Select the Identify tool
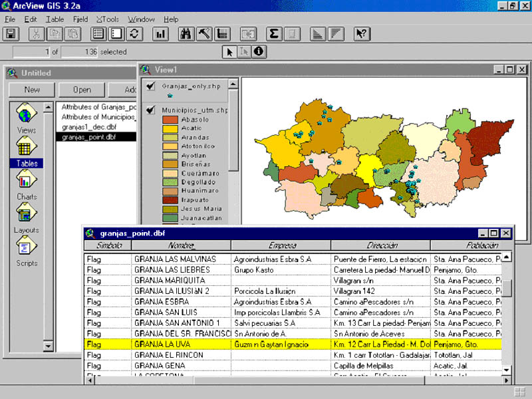Viewport: 532px width, 399px height. pyautogui.click(x=258, y=51)
